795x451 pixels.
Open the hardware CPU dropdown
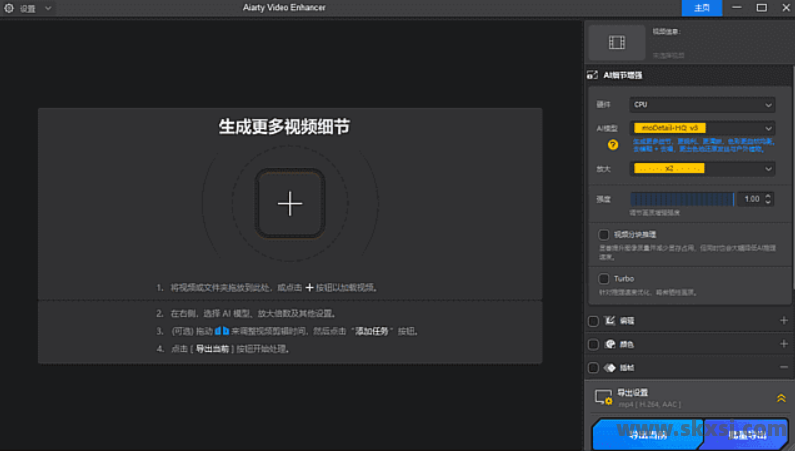702,104
